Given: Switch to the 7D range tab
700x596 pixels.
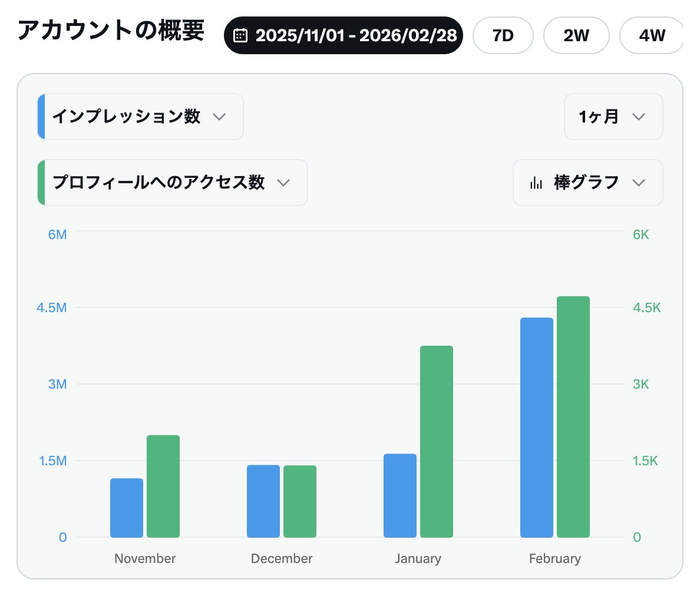Looking at the screenshot, I should pos(503,35).
